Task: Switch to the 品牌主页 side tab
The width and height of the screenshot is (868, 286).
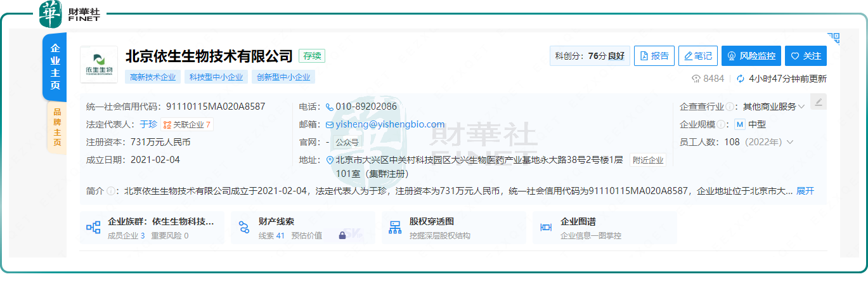Action: (x=56, y=128)
